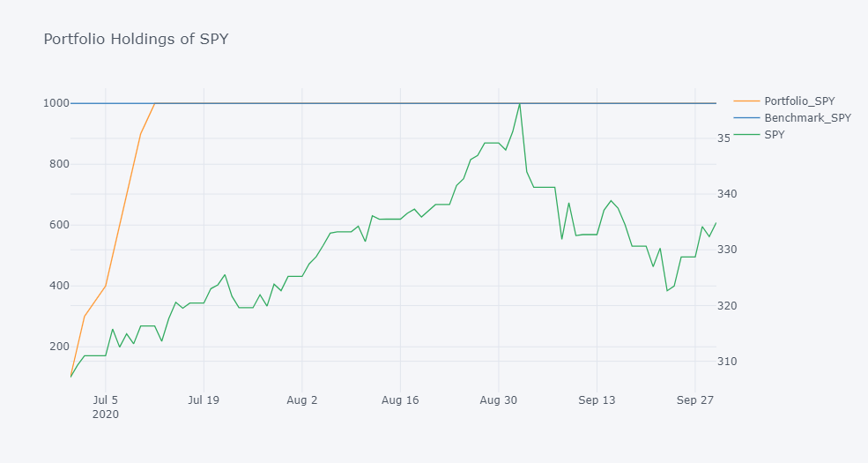Image resolution: width=868 pixels, height=463 pixels.
Task: Hide Benchmark_SPY series via legend label
Action: [x=807, y=117]
